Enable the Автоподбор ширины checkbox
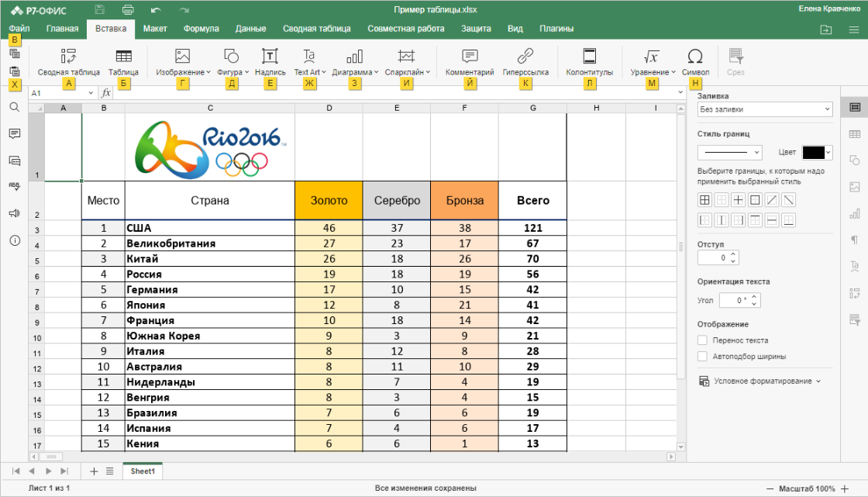Image resolution: width=868 pixels, height=497 pixels. point(702,356)
